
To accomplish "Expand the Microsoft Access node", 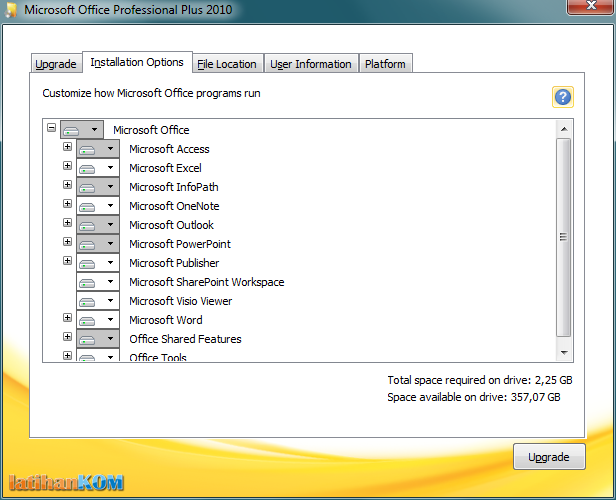I will (x=68, y=147).
